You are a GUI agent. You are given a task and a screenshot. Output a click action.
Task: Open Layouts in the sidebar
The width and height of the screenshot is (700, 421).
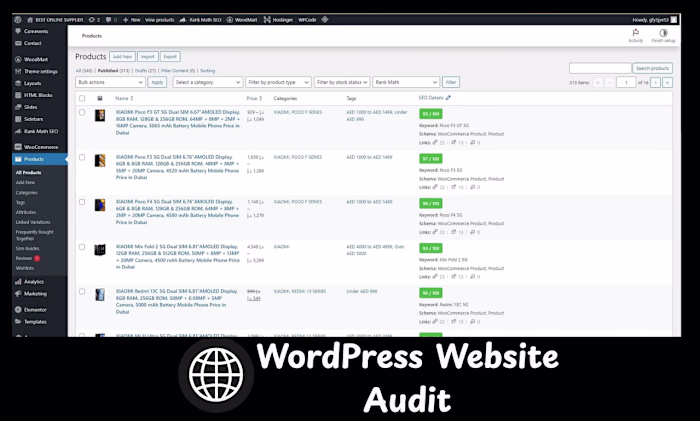[x=32, y=83]
